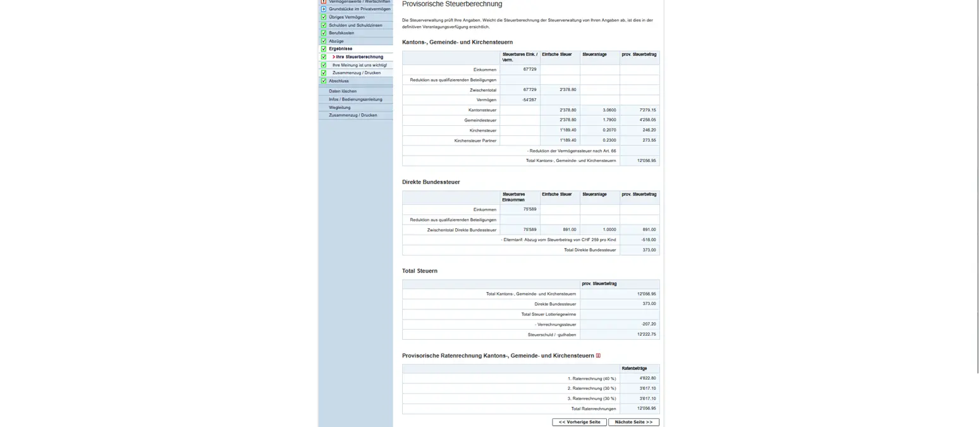This screenshot has height=427, width=980.
Task: Click the green check icon beside Schulden und Schuldzinsen
Action: click(x=324, y=25)
